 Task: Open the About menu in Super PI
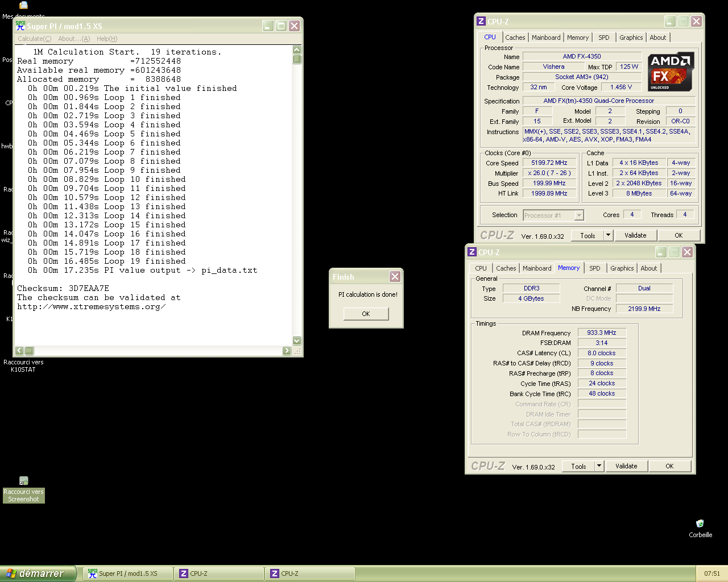74,39
